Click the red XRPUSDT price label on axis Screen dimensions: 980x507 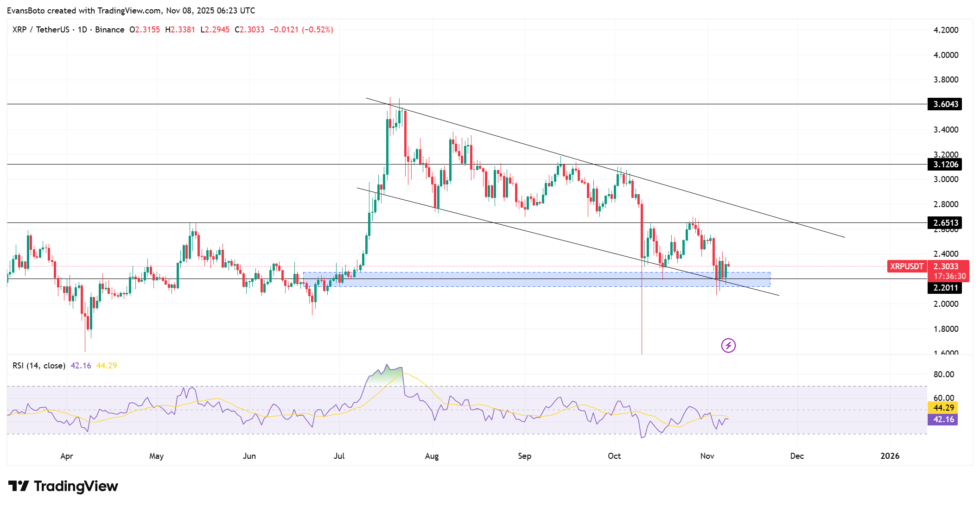click(x=906, y=266)
